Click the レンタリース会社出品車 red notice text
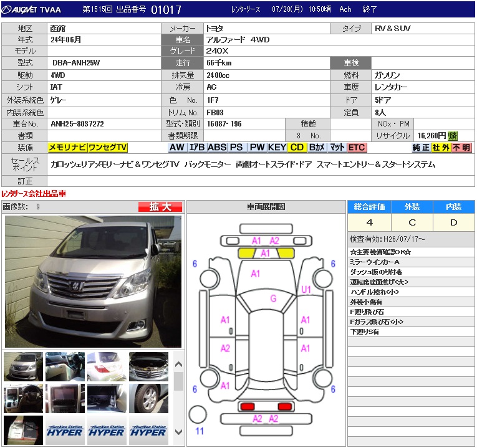This screenshot has width=477, height=448. (34, 194)
